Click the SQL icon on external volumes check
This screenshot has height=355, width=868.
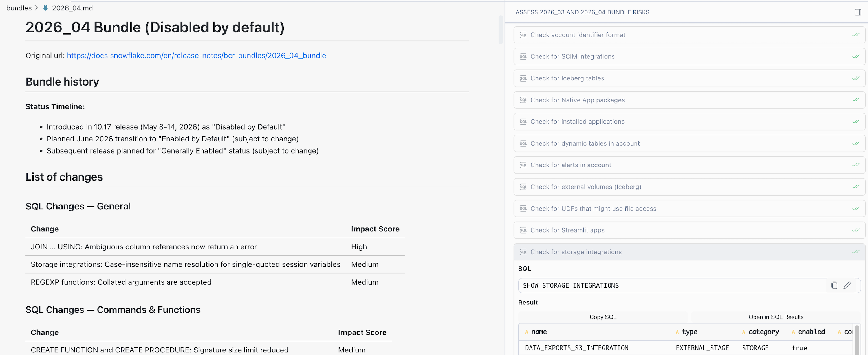click(x=523, y=187)
